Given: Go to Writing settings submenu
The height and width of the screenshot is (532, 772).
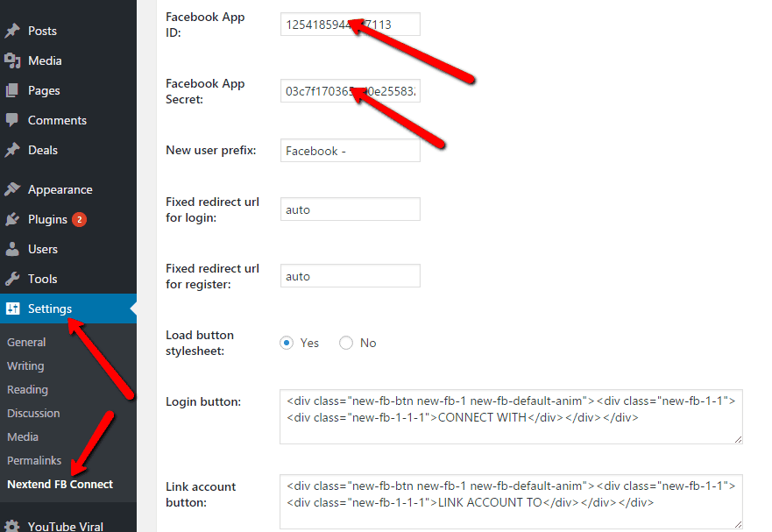Looking at the screenshot, I should pyautogui.click(x=25, y=366).
